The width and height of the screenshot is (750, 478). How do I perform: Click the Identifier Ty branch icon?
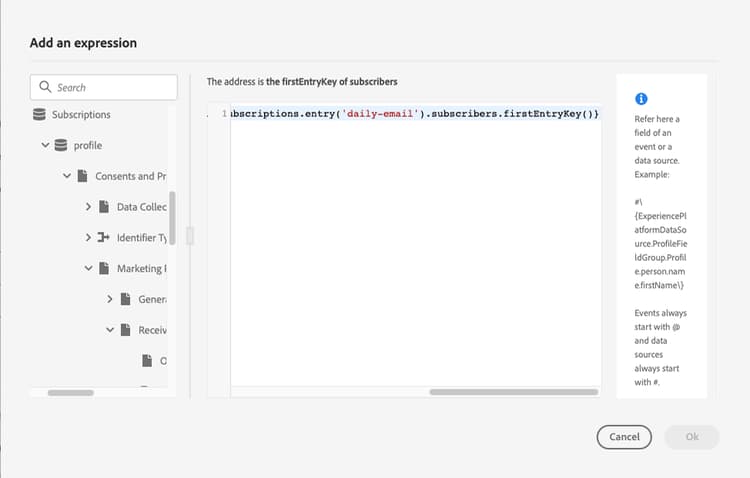tap(103, 237)
